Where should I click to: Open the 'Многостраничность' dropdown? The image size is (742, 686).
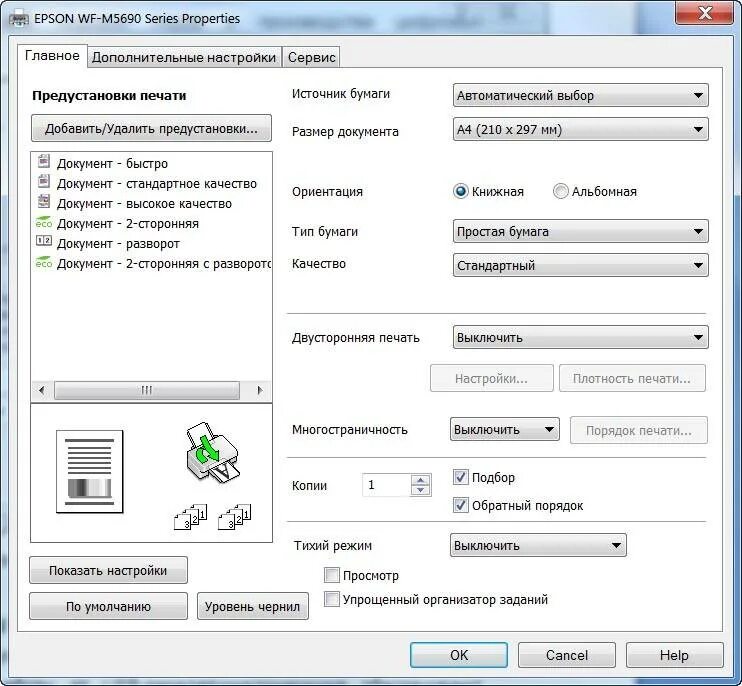point(504,430)
